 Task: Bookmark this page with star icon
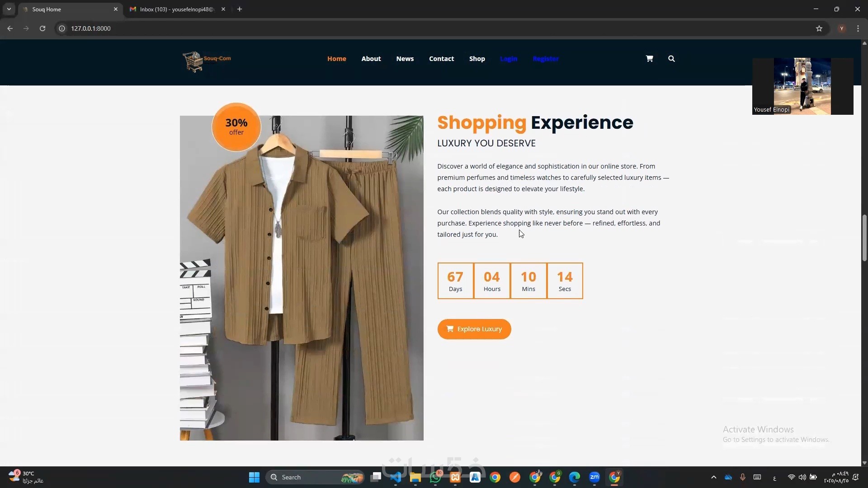point(819,28)
